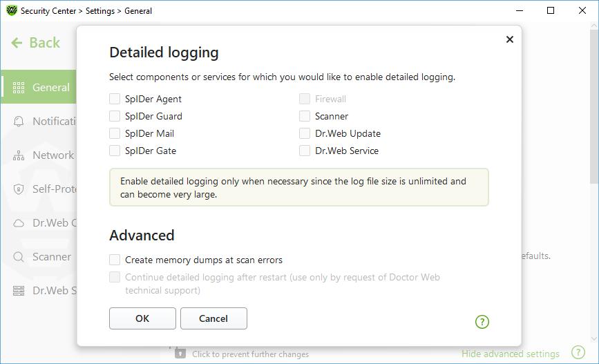This screenshot has width=599, height=364.
Task: Close the Detailed logging dialog with X
Action: tap(509, 39)
